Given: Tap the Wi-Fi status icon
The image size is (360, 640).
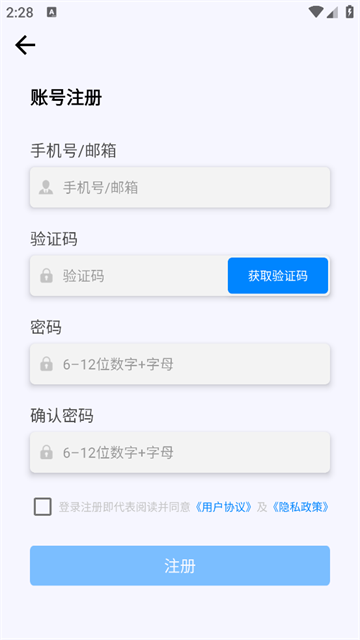Looking at the screenshot, I should (316, 12).
